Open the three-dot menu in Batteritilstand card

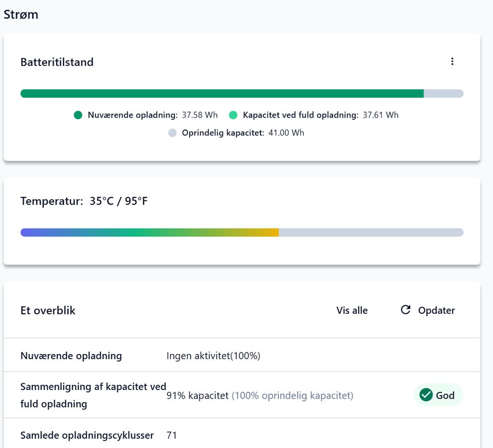pyautogui.click(x=452, y=62)
